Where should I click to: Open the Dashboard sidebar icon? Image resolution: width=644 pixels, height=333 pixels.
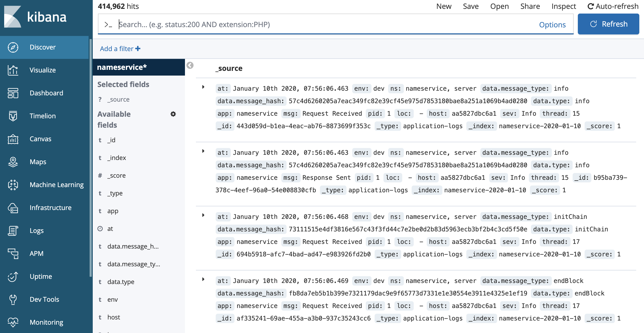click(13, 93)
